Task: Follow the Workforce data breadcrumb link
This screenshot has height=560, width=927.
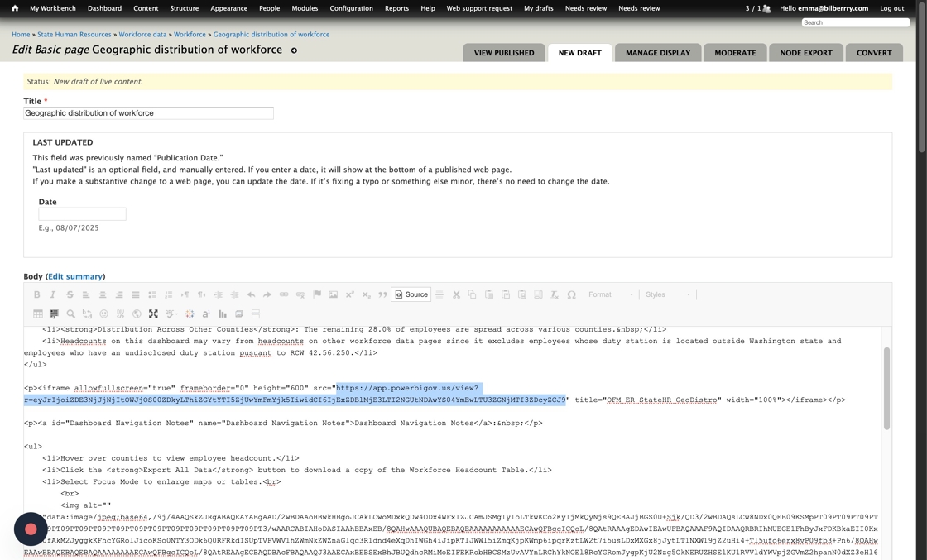Action: (x=142, y=34)
